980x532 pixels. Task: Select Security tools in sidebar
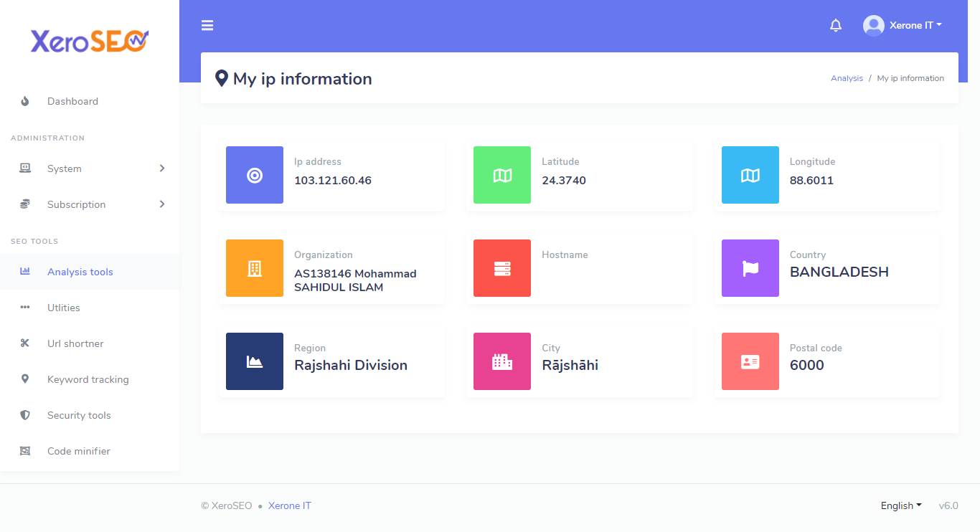[x=79, y=415]
